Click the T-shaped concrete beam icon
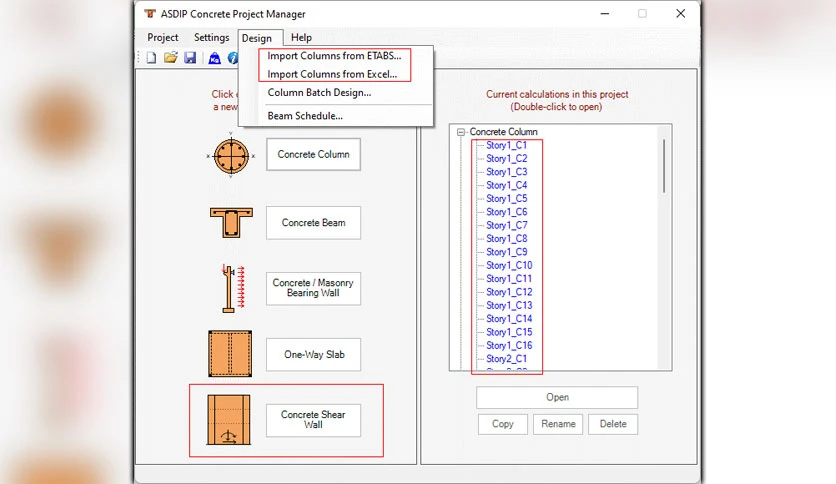836x484 pixels. 231,222
